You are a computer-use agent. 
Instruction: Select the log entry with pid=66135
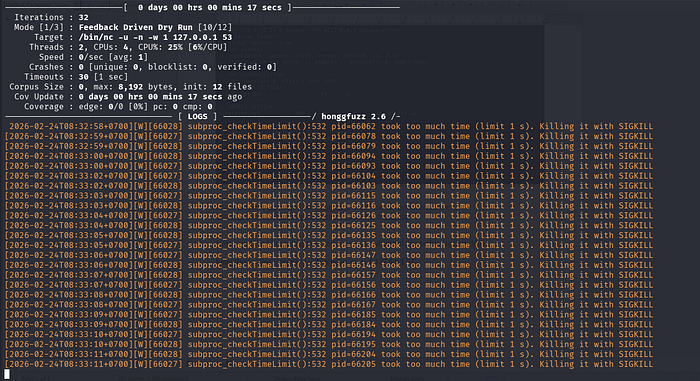pyautogui.click(x=329, y=235)
